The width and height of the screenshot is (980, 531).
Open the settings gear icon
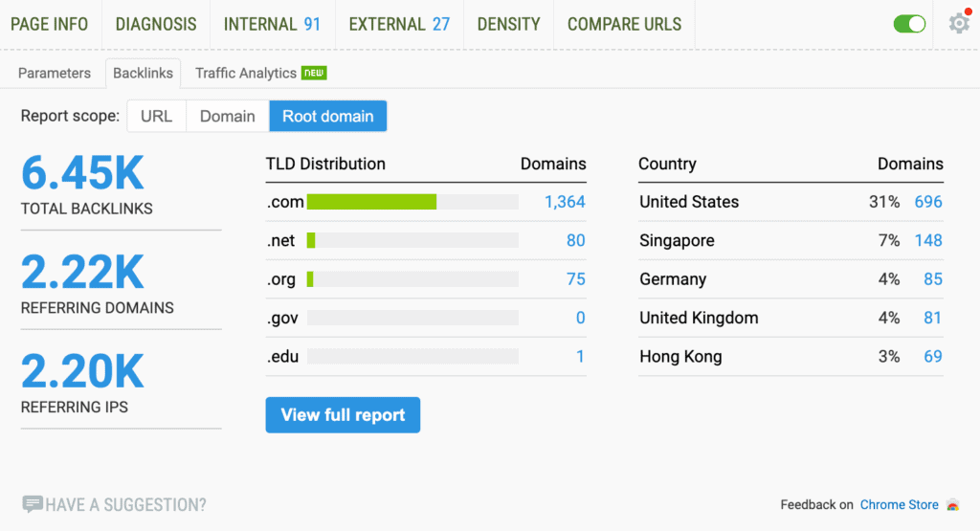pyautogui.click(x=958, y=24)
